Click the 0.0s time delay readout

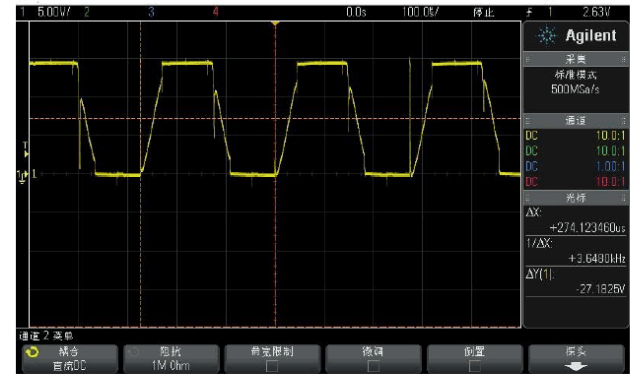coord(356,12)
